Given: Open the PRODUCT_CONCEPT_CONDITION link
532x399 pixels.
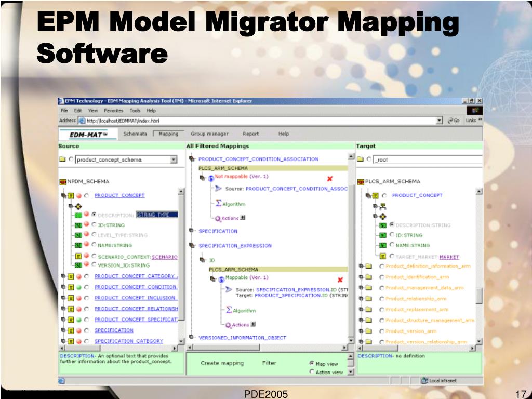Looking at the screenshot, I should click(x=136, y=287).
